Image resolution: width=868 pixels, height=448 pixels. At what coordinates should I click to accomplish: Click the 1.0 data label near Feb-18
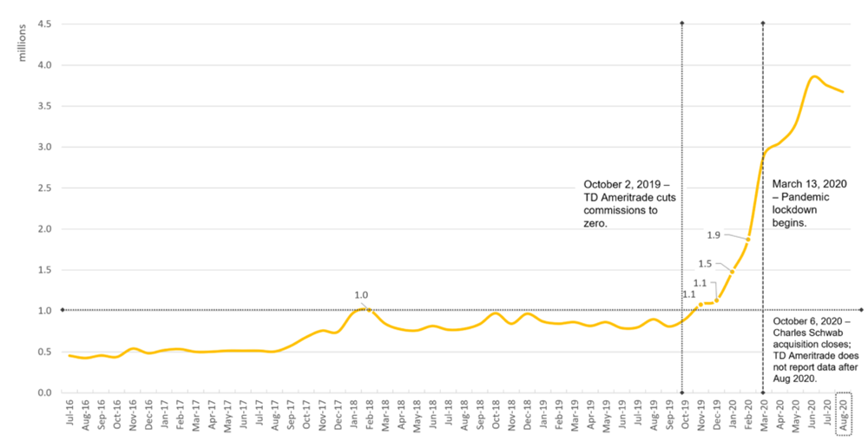[x=361, y=295]
